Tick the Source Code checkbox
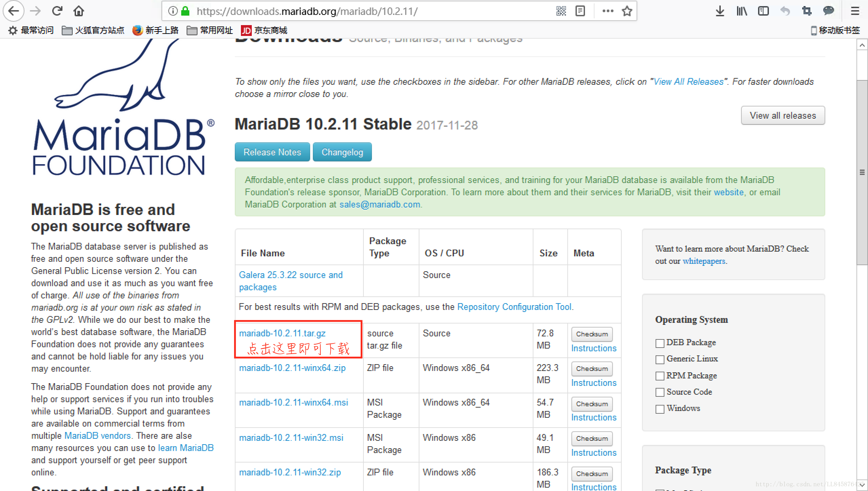The width and height of the screenshot is (868, 491). (660, 392)
